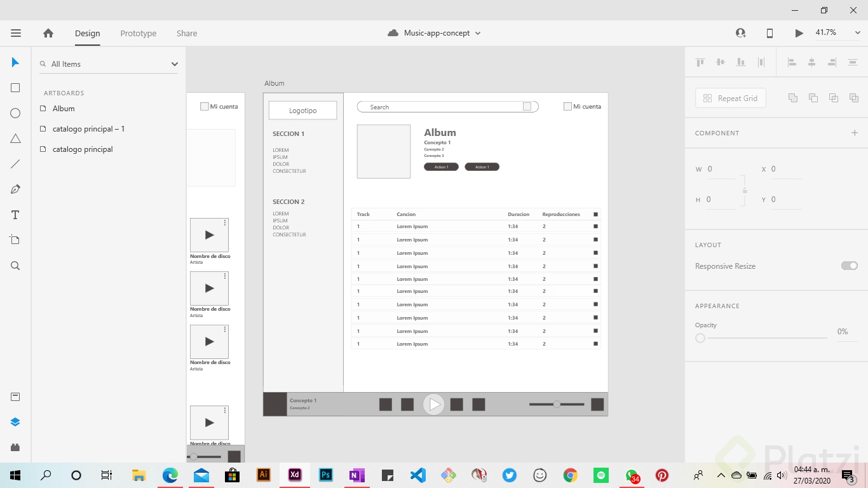Image resolution: width=868 pixels, height=488 pixels.
Task: Switch to the Prototype tab
Action: (x=139, y=33)
